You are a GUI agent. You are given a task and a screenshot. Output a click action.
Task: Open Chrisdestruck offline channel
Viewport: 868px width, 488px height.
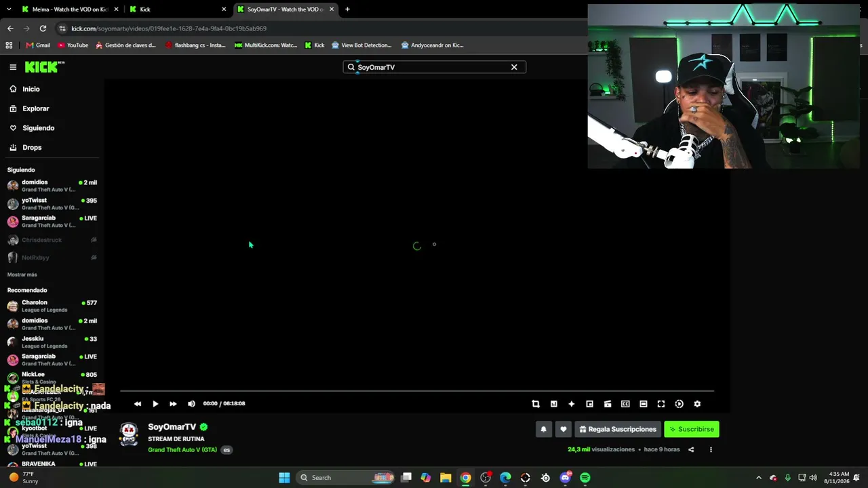click(52, 240)
